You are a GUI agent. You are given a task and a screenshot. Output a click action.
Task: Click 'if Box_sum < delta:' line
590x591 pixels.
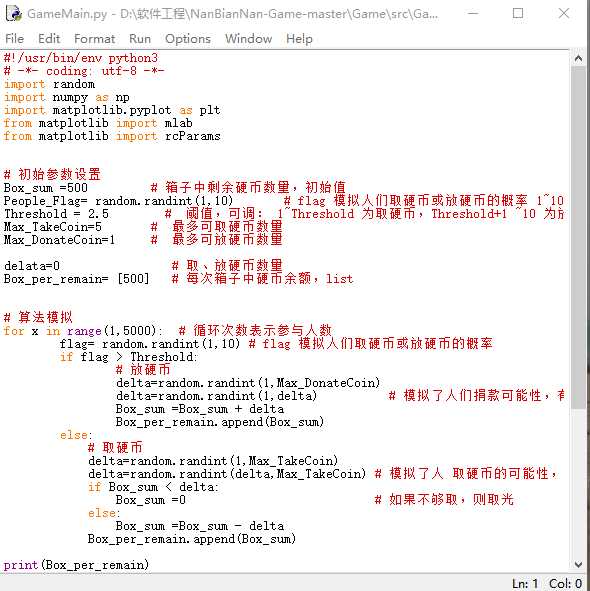153,487
